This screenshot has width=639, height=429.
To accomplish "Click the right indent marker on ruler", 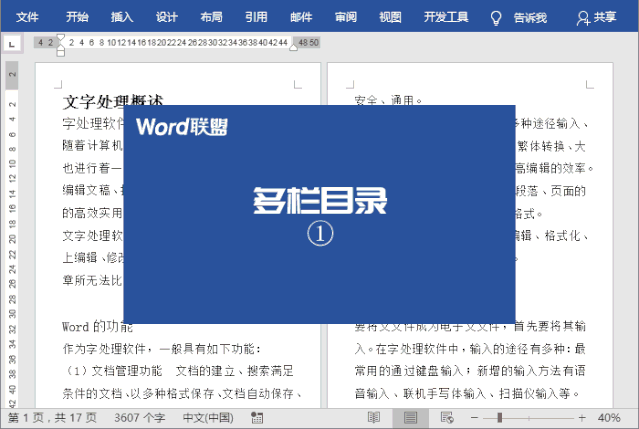I will point(293,47).
